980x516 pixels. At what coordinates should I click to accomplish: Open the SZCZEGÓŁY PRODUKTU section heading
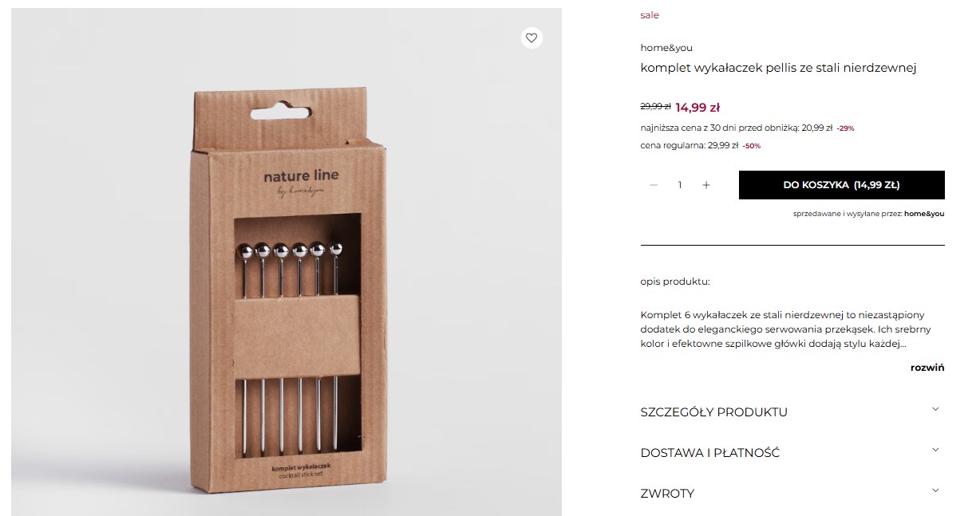point(713,412)
